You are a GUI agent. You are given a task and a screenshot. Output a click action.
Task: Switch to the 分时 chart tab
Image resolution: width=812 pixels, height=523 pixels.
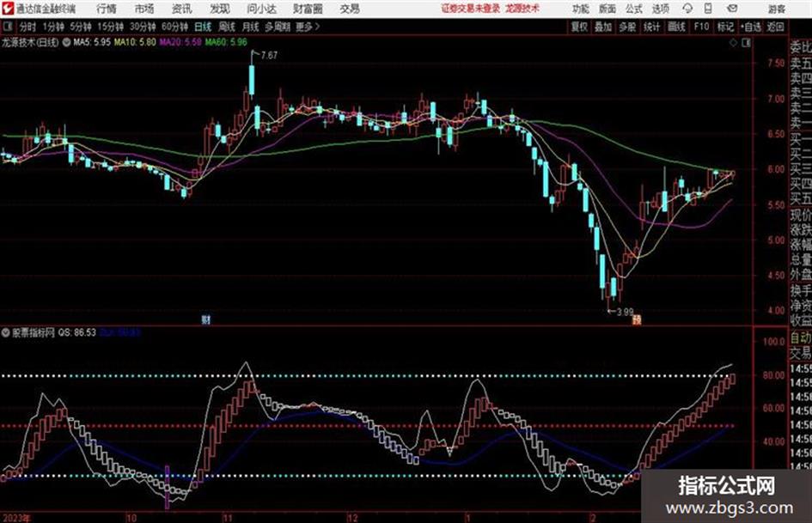point(28,27)
